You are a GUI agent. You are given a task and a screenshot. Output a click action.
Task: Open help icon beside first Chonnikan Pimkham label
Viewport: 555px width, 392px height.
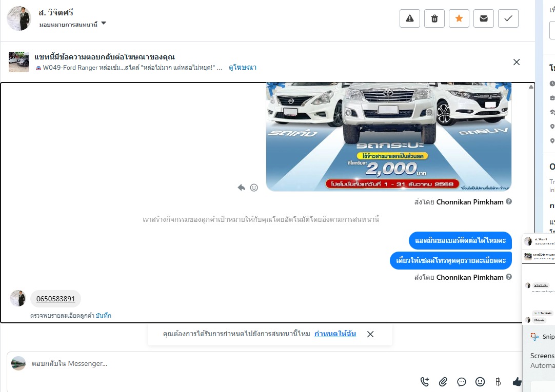point(509,201)
